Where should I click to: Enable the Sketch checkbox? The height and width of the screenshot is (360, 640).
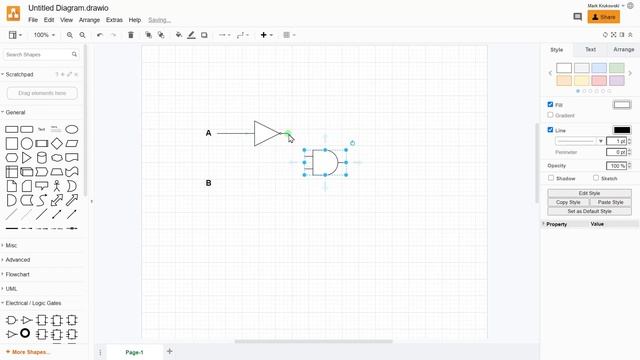tap(596, 178)
